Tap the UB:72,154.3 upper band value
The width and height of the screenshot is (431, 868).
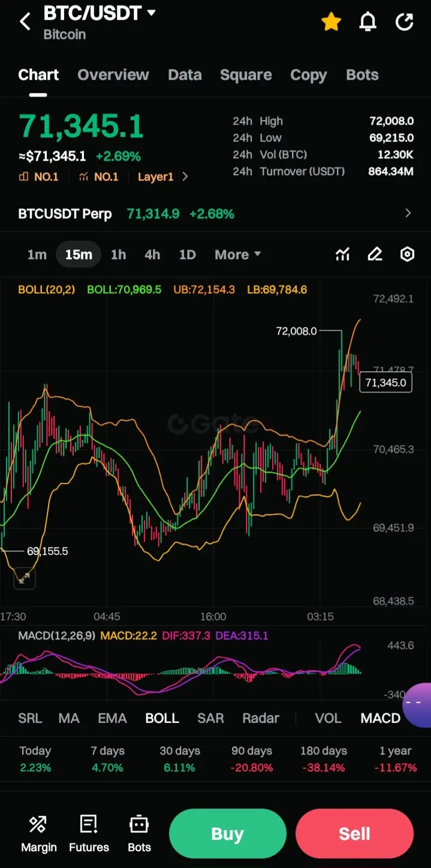tap(204, 290)
